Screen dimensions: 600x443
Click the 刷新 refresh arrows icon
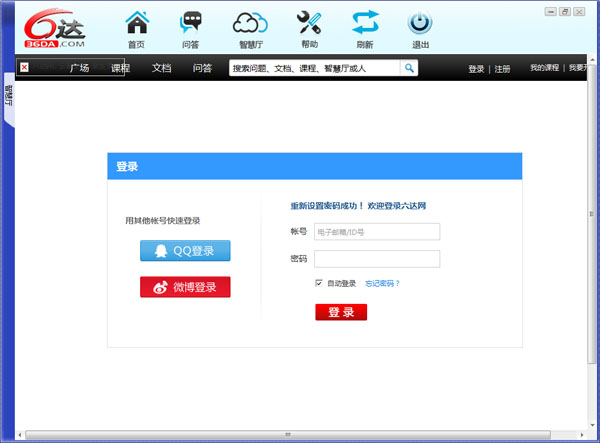pyautogui.click(x=365, y=24)
